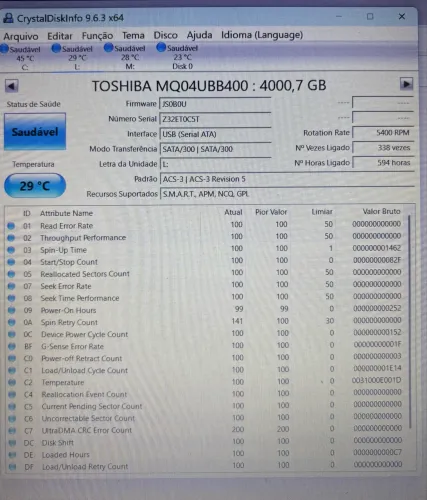Image resolution: width=427 pixels, height=500 pixels.
Task: Open the Editar menu
Action: 60,36
